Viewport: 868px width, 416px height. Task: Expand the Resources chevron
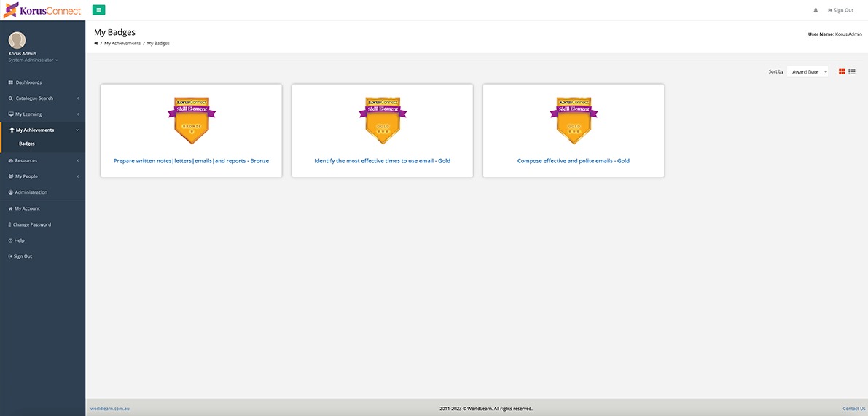point(77,160)
